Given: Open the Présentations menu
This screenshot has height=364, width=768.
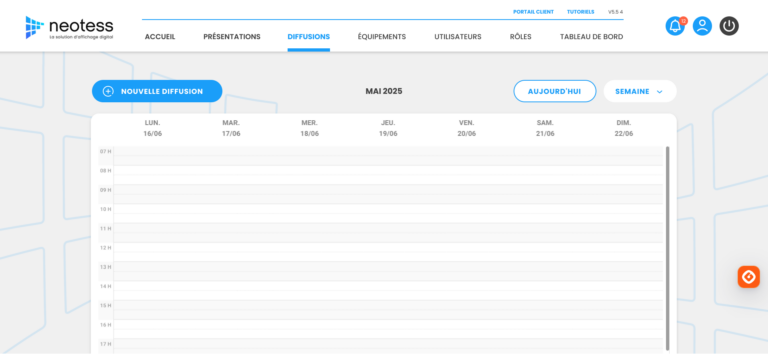Looking at the screenshot, I should pos(232,37).
